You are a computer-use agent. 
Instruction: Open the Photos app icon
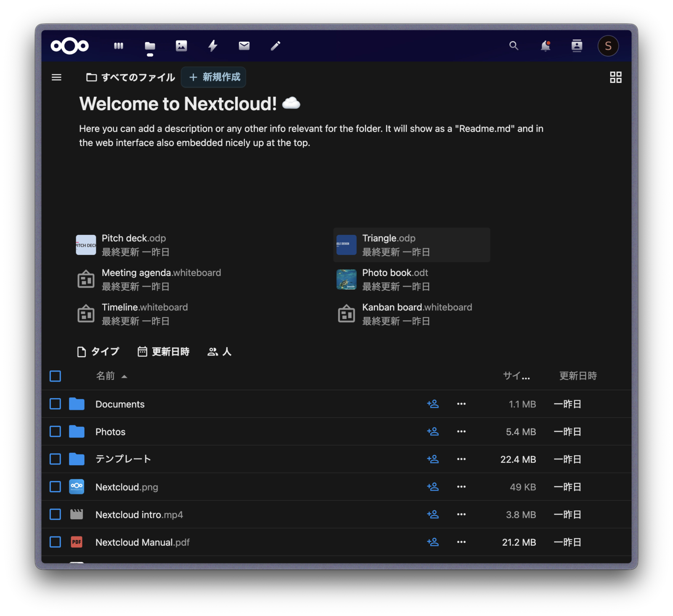point(181,46)
